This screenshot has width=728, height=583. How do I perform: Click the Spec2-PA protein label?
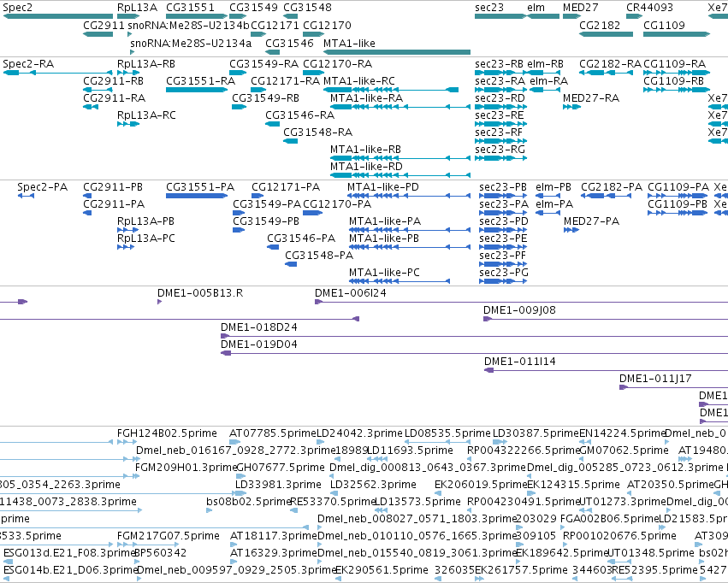point(42,187)
